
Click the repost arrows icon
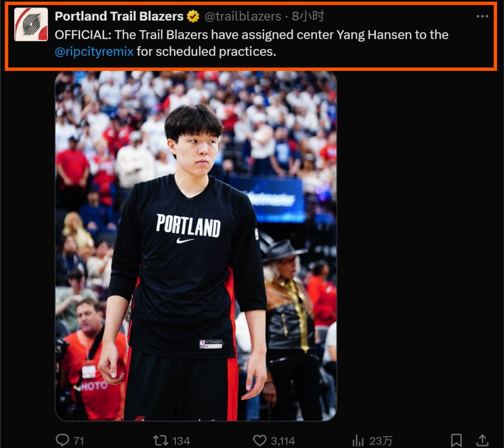click(x=160, y=440)
